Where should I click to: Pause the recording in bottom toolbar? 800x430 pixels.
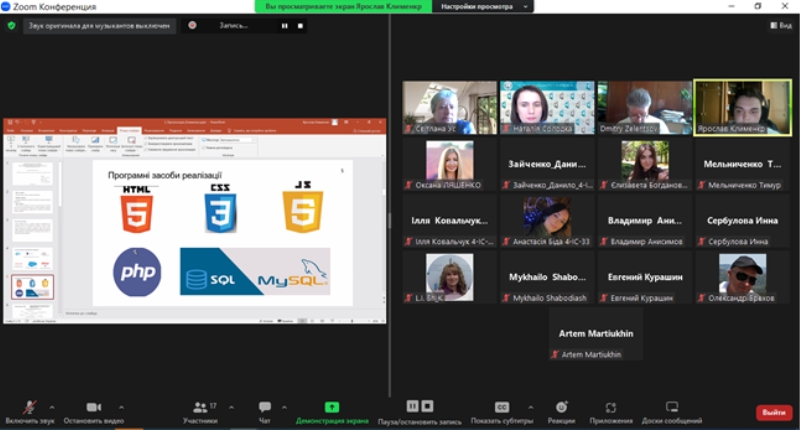coord(412,406)
